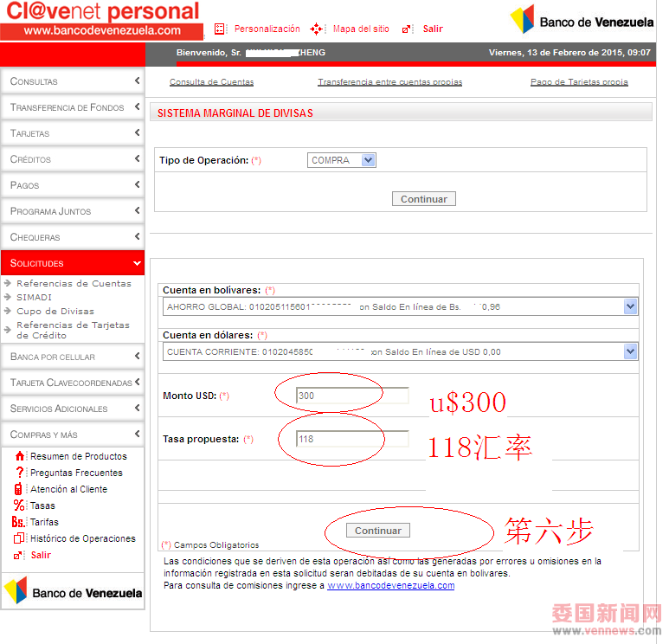Image resolution: width=669 pixels, height=644 pixels.
Task: Click the Mapa del sitio icon
Action: pos(316,29)
